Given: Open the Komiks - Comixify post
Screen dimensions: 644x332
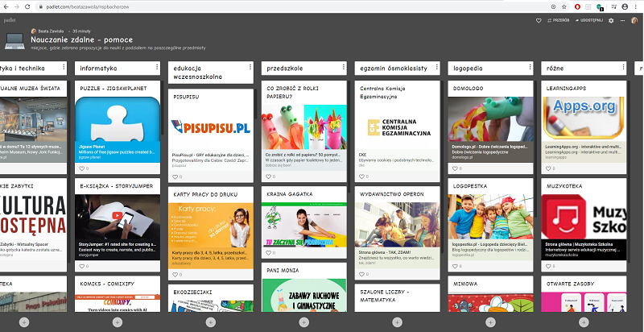Looking at the screenshot, I should 107,284.
